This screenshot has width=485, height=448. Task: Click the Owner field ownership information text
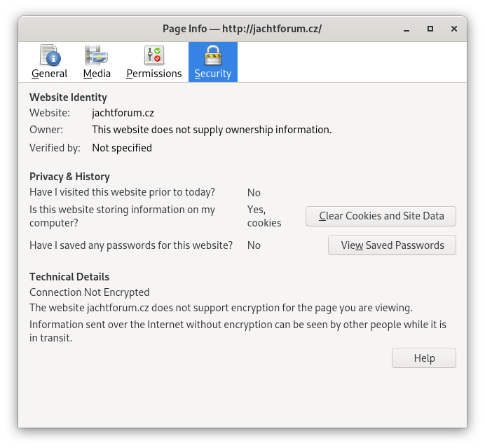coord(212,130)
